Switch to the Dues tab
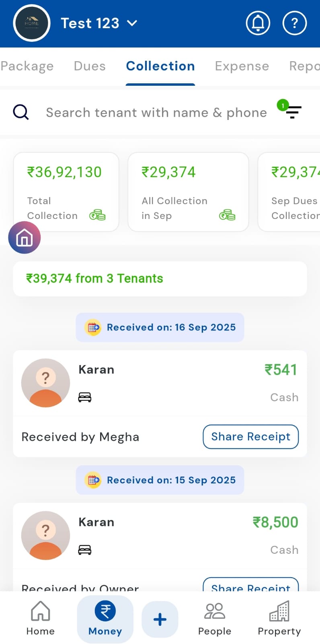The height and width of the screenshot is (644, 320). point(90,66)
